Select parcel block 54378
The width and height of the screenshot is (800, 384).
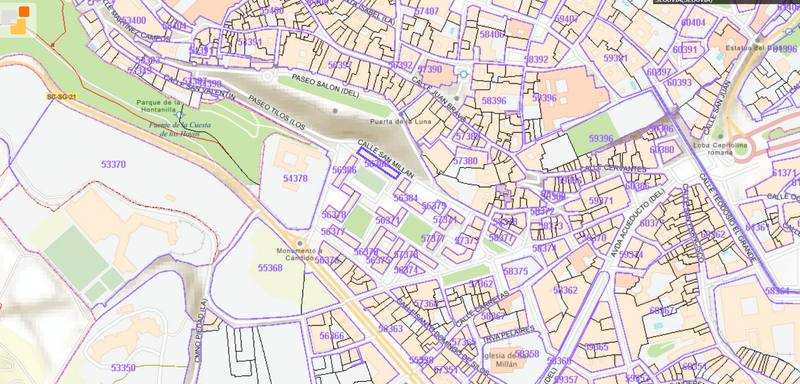coord(295,178)
